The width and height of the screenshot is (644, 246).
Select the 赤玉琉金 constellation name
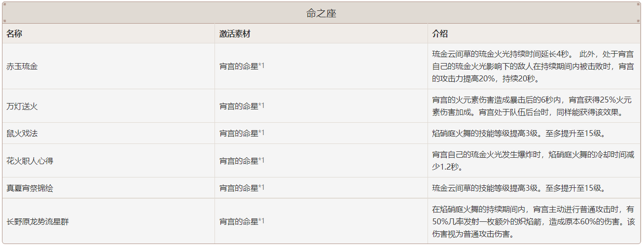(22, 66)
